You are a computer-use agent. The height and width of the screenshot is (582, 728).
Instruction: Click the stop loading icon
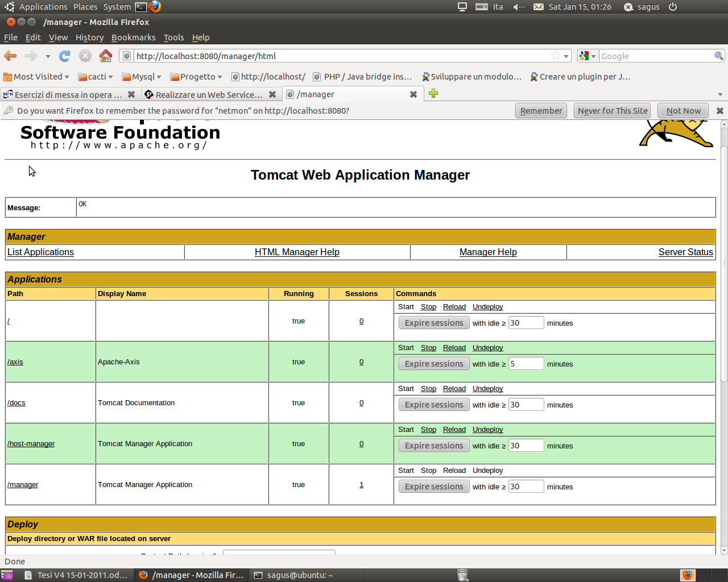click(x=85, y=56)
